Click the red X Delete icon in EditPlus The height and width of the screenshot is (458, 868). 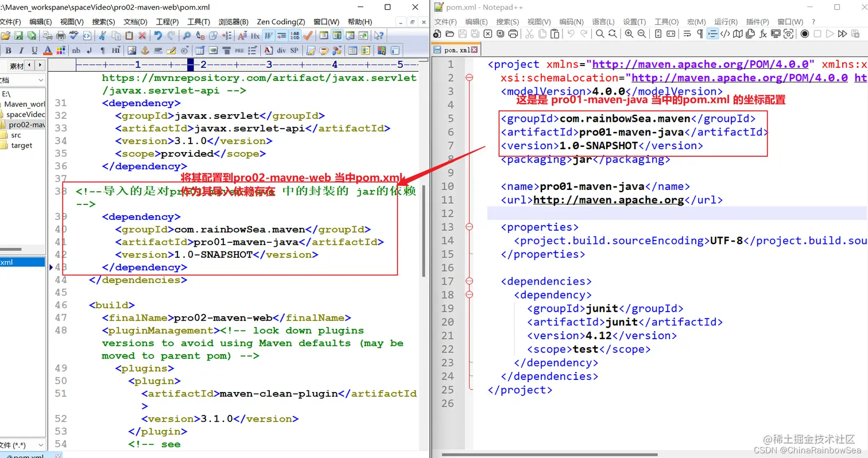(142, 36)
